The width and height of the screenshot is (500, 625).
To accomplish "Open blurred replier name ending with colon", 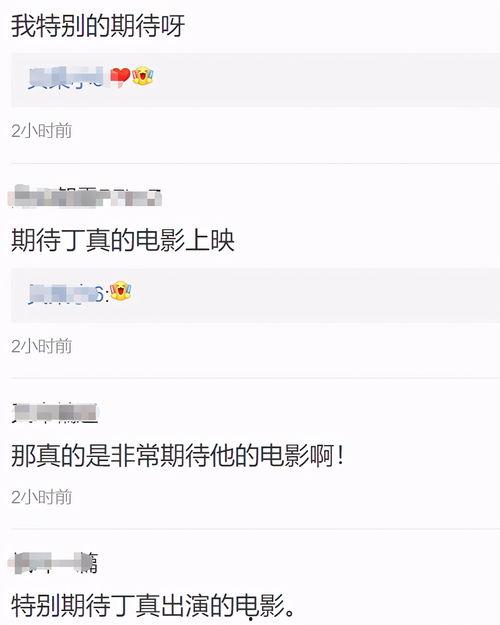I will coord(68,293).
